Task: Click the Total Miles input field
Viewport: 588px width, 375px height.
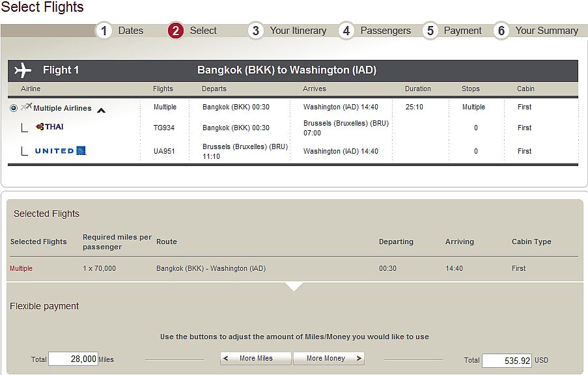Action: (x=73, y=359)
